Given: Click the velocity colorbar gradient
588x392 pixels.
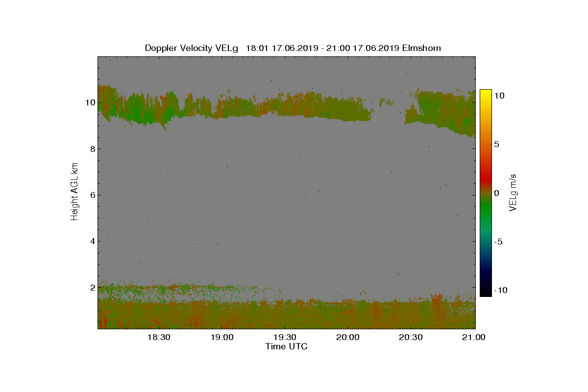Looking at the screenshot, I should point(486,193).
